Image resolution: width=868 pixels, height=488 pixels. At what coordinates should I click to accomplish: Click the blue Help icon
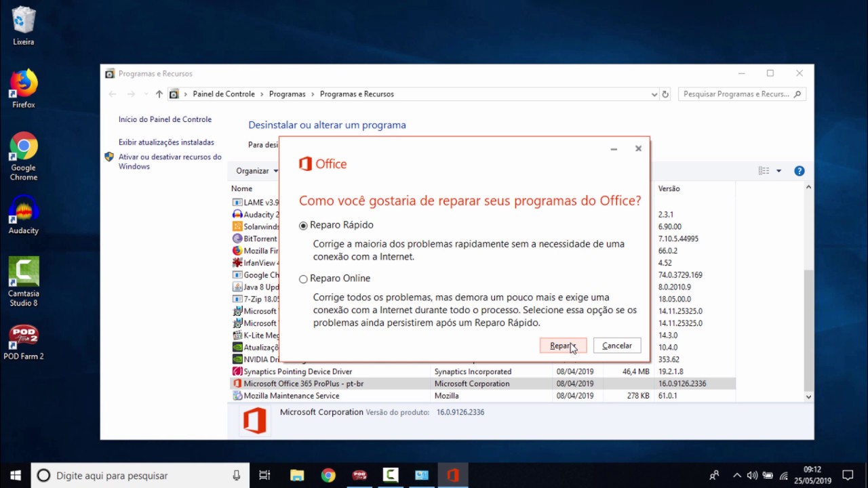pos(800,171)
